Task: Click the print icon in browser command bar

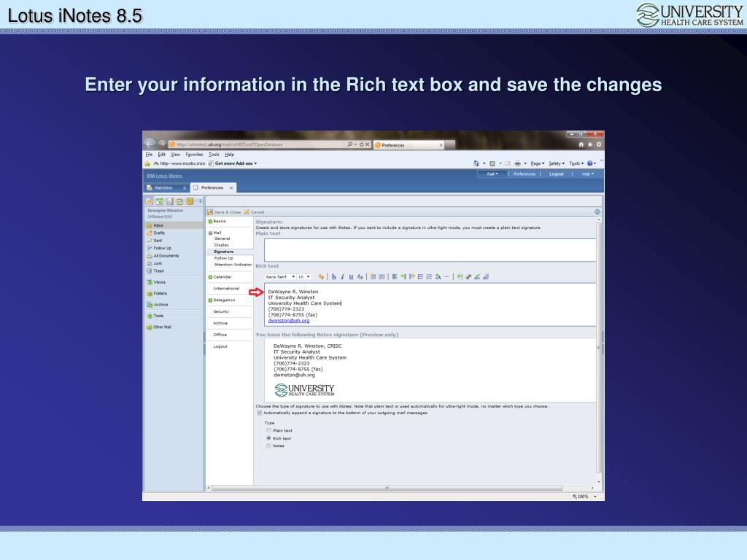Action: pos(517,163)
